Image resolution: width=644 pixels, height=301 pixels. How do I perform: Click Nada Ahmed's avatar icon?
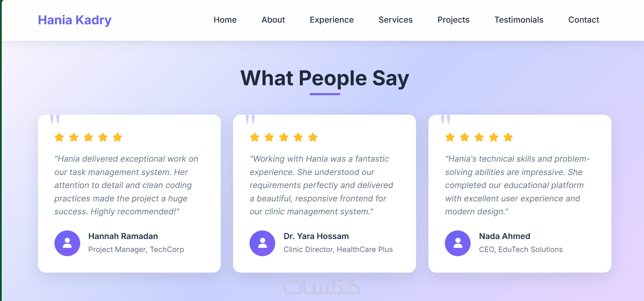(x=458, y=243)
